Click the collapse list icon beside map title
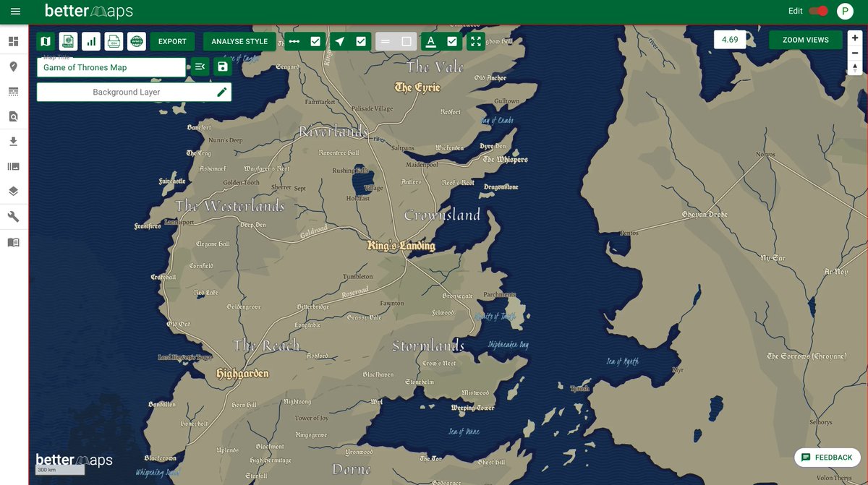Viewport: 868px width, 485px height. pos(200,67)
